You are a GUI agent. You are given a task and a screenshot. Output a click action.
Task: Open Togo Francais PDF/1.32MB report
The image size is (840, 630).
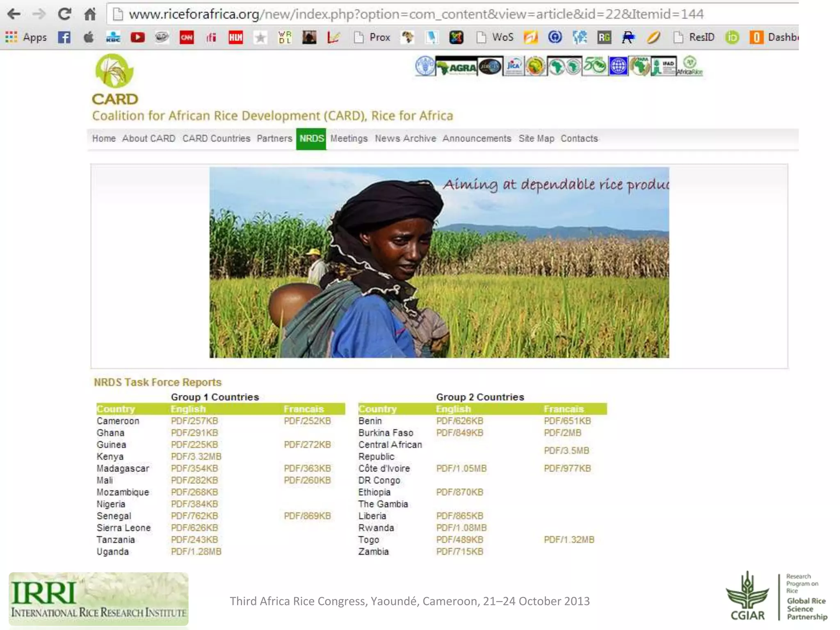click(x=569, y=540)
